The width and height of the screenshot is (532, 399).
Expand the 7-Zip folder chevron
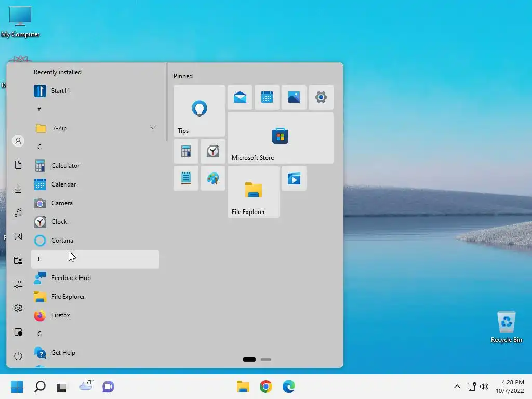153,128
